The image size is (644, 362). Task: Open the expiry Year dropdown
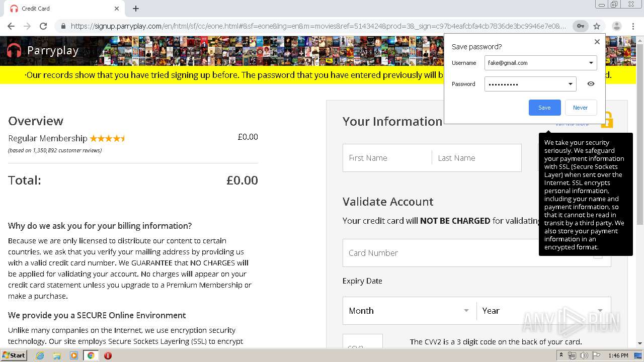[x=543, y=311]
